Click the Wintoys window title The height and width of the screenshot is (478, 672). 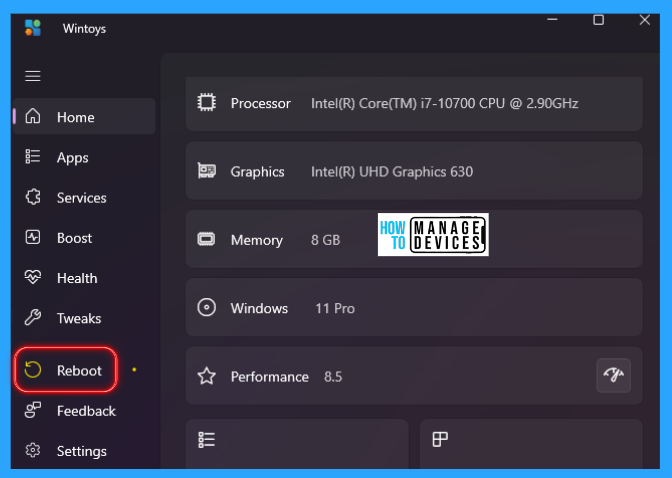point(84,29)
